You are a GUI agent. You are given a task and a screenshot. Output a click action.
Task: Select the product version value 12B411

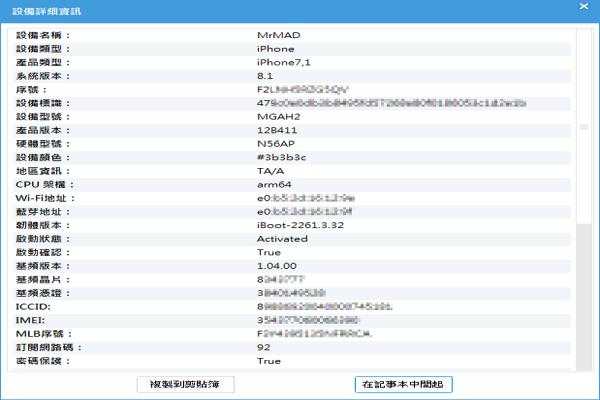click(x=277, y=130)
